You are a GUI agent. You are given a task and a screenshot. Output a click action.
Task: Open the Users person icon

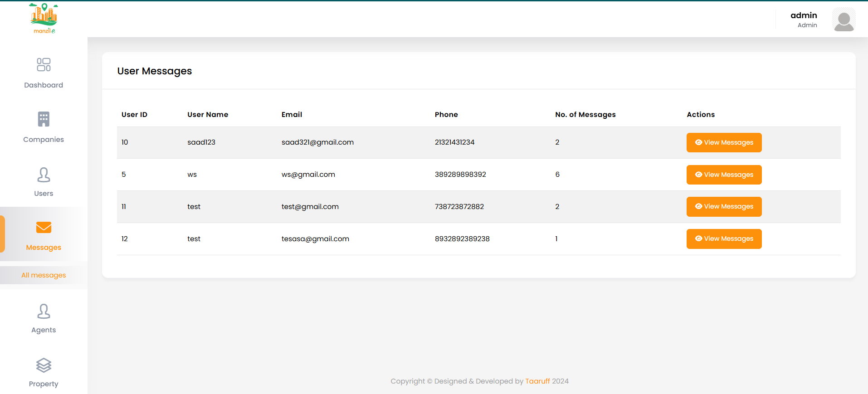click(44, 175)
